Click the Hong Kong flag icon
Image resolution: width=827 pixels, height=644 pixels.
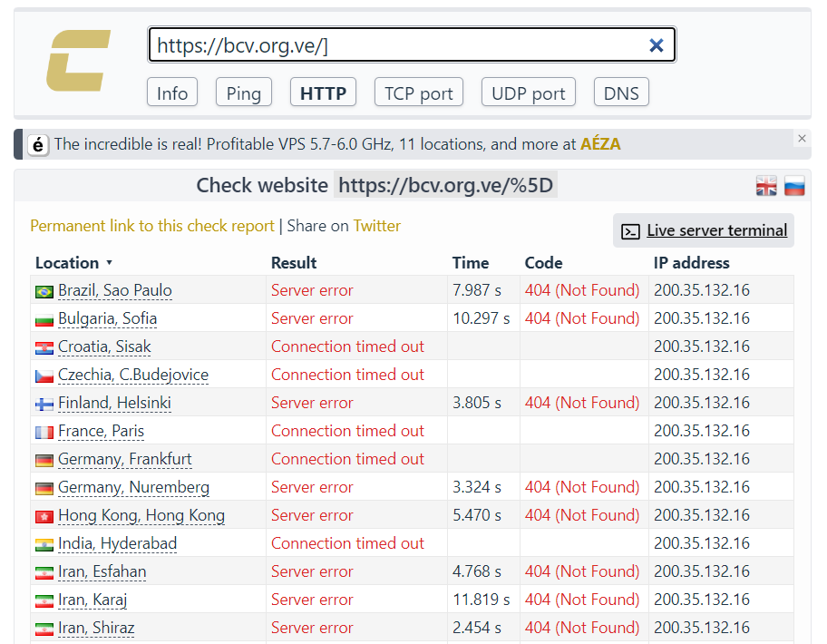point(44,516)
